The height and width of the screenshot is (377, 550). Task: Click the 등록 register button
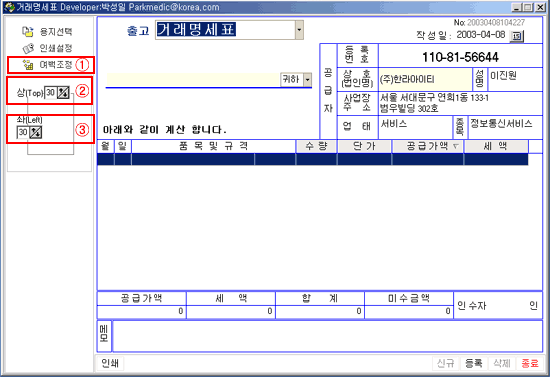point(474,363)
